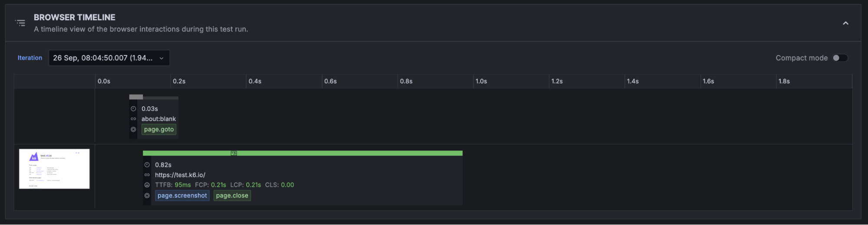Toggle the Compact mode switch
This screenshot has width=868, height=225.
(840, 58)
